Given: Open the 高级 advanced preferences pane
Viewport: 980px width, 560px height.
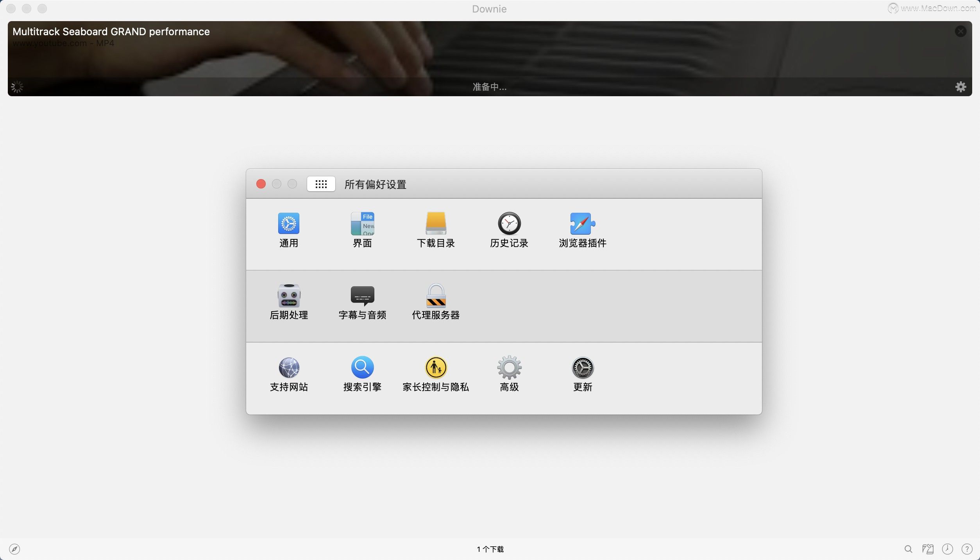Looking at the screenshot, I should point(509,374).
